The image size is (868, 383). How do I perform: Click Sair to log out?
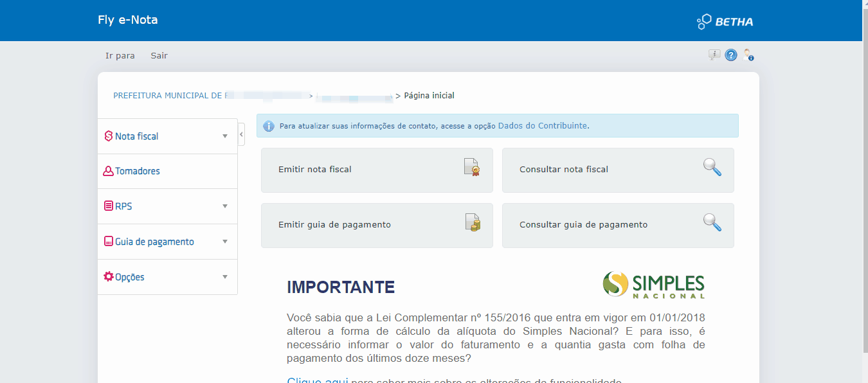(x=159, y=55)
